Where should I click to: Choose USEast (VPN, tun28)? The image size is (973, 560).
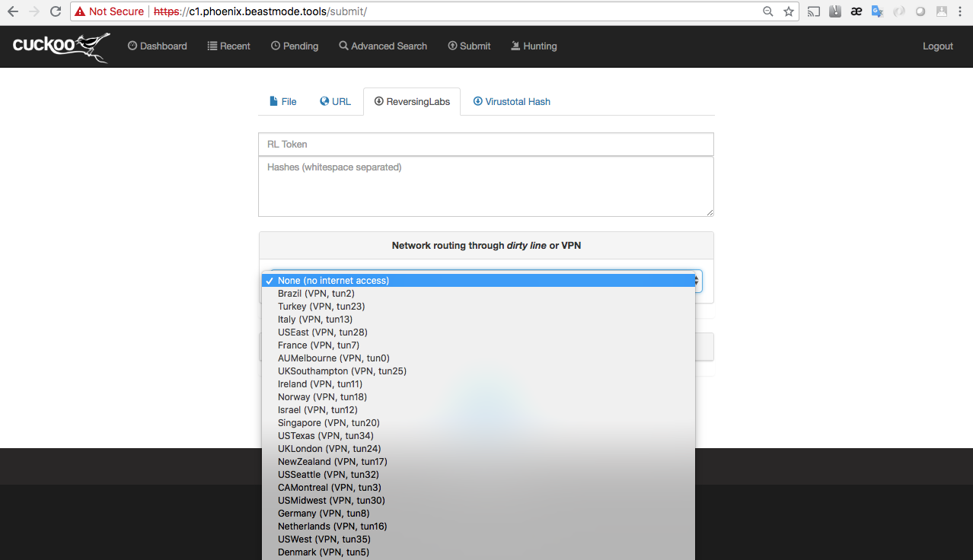478,332
